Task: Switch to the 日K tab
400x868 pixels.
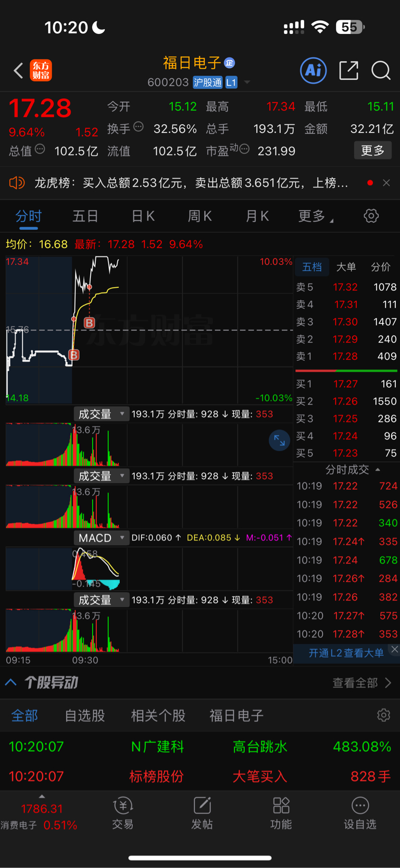Action: [x=143, y=216]
